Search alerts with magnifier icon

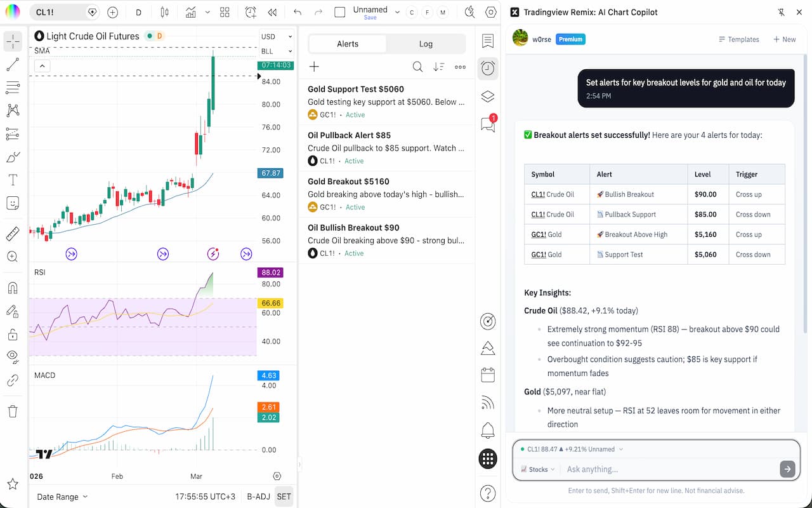tap(417, 67)
